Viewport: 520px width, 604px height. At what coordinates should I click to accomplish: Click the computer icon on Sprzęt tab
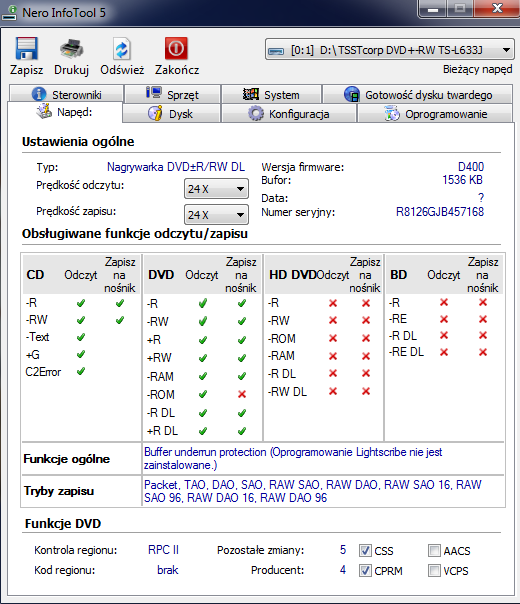tap(154, 93)
